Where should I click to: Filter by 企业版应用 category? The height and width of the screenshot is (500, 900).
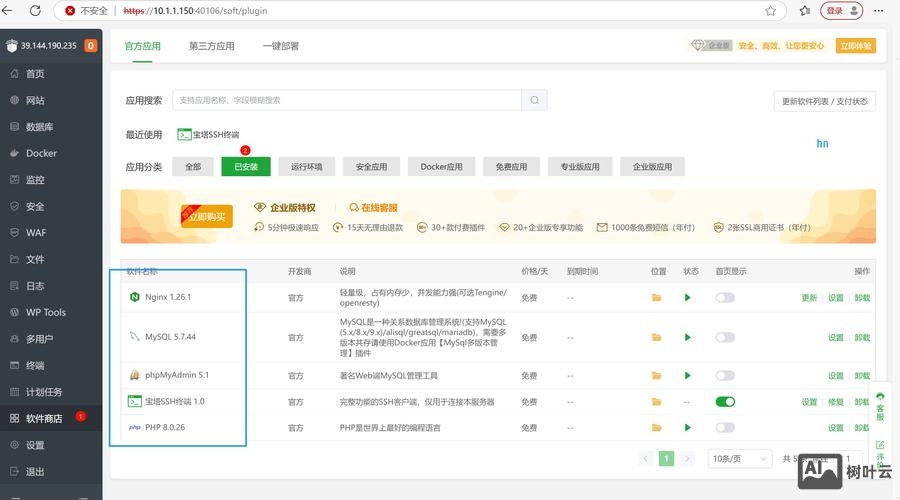(652, 166)
